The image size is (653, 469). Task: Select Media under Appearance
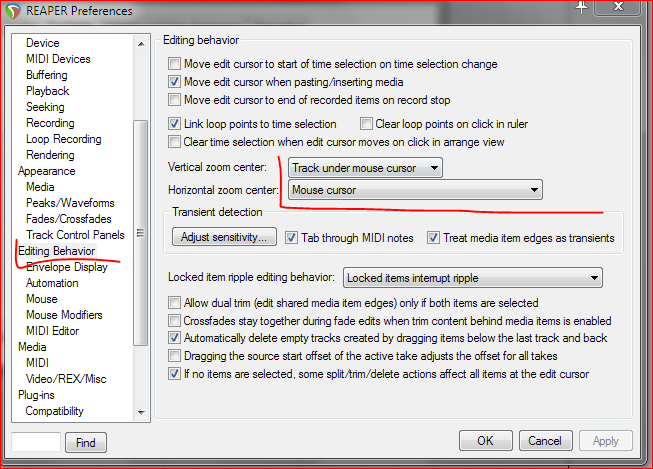40,187
